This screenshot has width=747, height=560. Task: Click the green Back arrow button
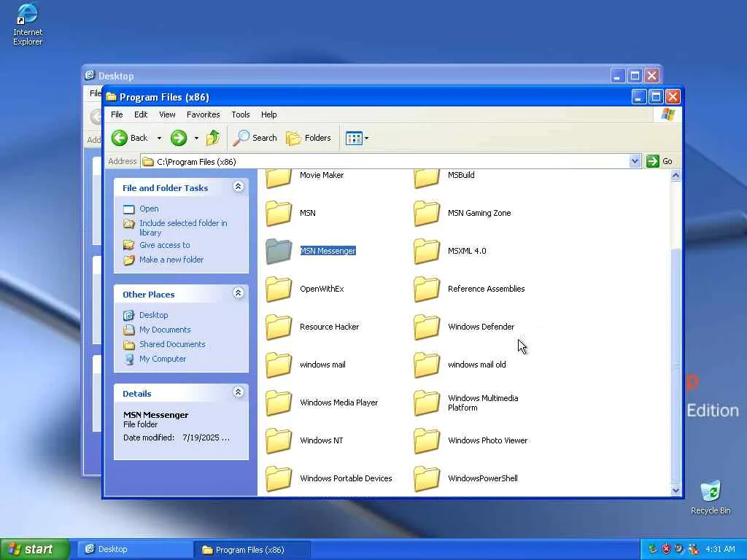point(119,138)
